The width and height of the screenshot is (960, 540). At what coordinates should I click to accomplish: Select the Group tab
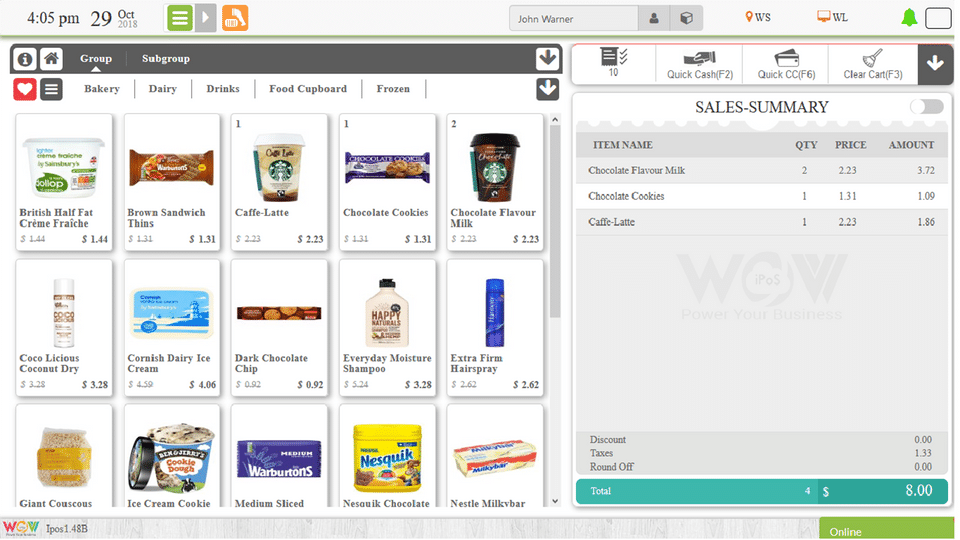96,59
